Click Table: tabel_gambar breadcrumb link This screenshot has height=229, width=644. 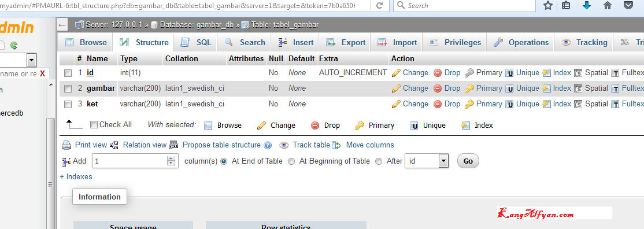click(x=285, y=25)
